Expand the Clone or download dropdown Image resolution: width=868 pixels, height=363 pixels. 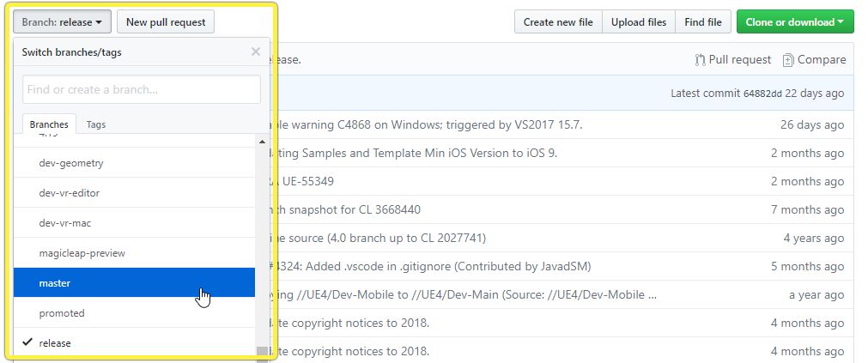793,21
